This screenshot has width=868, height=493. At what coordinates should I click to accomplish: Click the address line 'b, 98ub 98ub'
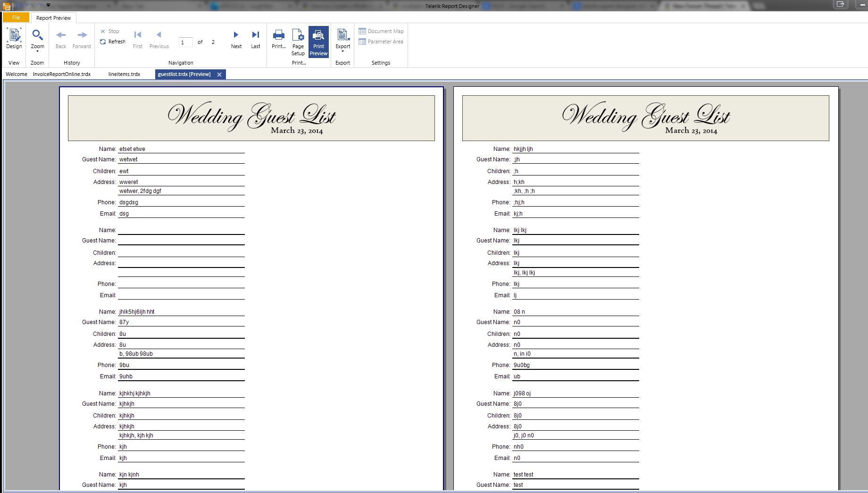pyautogui.click(x=136, y=354)
